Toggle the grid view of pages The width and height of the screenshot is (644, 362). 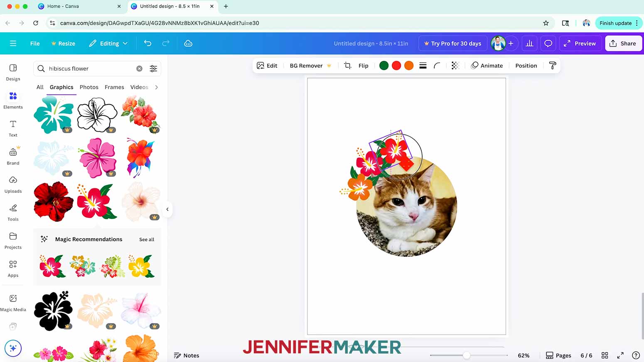(605, 355)
